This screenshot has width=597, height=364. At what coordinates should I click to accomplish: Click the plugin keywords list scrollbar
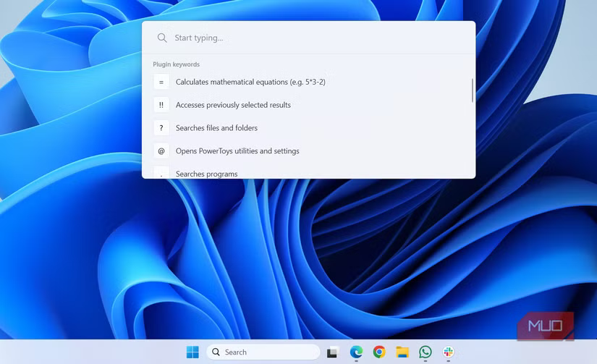[x=473, y=91]
